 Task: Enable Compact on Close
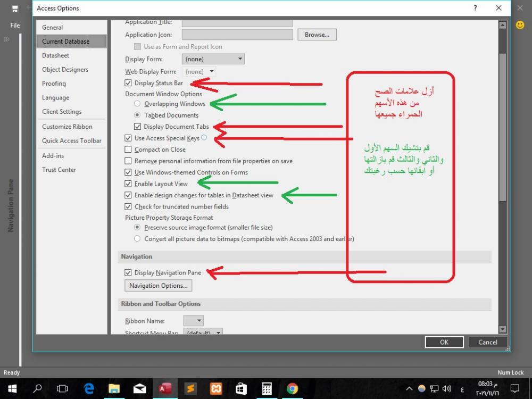[x=128, y=149]
